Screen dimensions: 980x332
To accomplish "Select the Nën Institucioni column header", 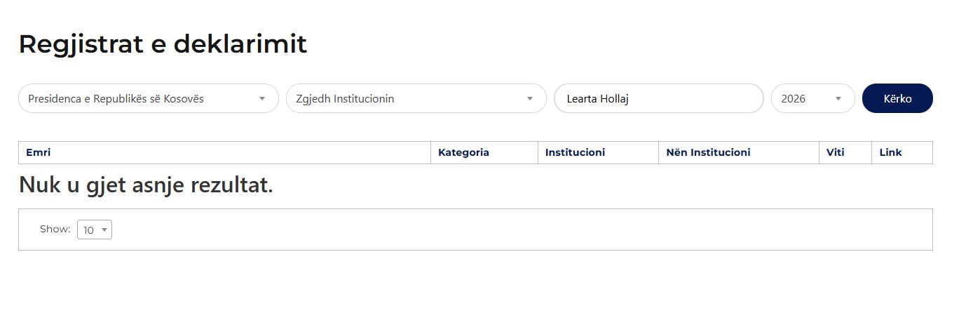I will pyautogui.click(x=708, y=152).
